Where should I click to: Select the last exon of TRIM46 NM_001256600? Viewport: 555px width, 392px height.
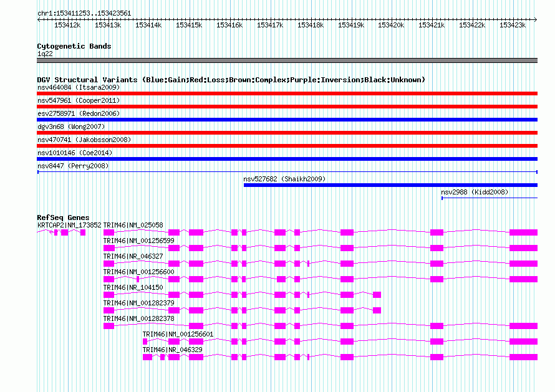(x=523, y=279)
